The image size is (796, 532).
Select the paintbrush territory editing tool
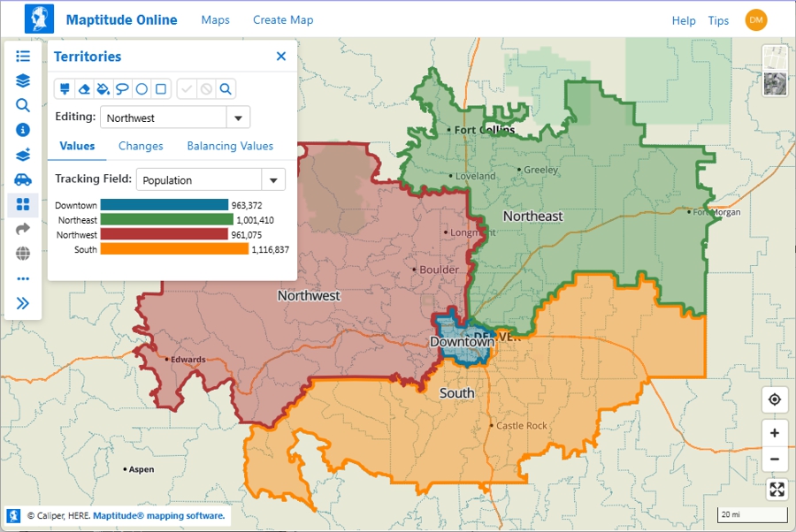65,88
